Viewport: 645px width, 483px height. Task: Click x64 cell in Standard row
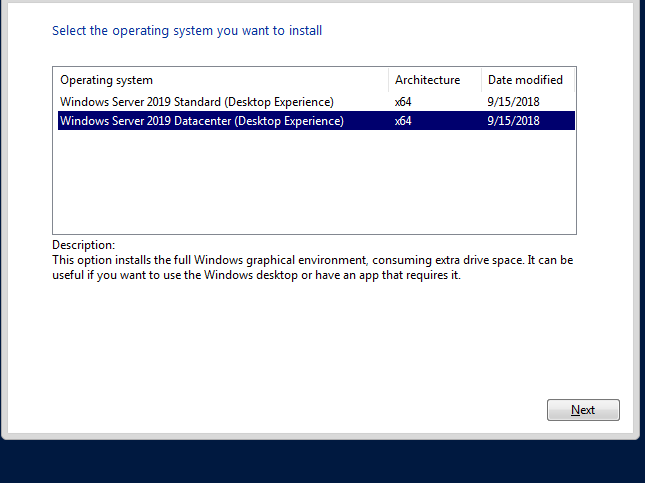(x=404, y=102)
